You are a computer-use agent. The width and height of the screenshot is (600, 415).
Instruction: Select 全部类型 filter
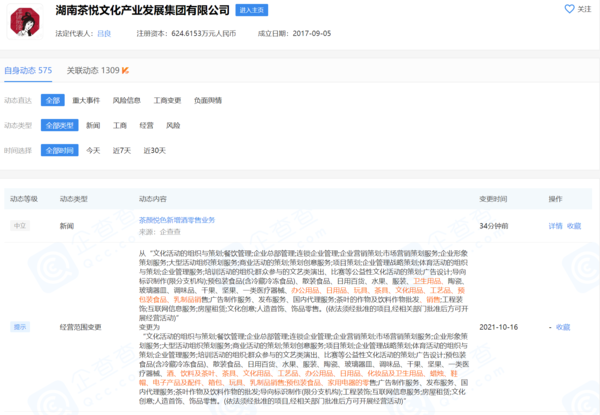coord(60,125)
